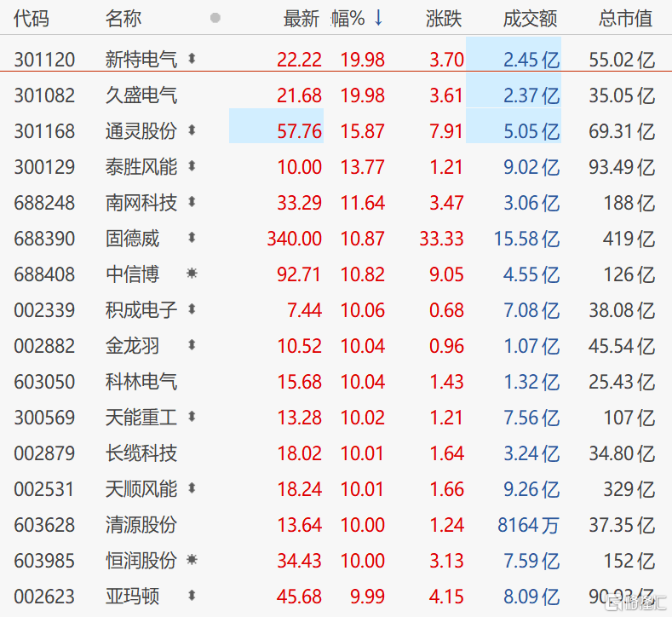This screenshot has width=672, height=617.
Task: Open stock 久盛电气
Action: tap(141, 95)
